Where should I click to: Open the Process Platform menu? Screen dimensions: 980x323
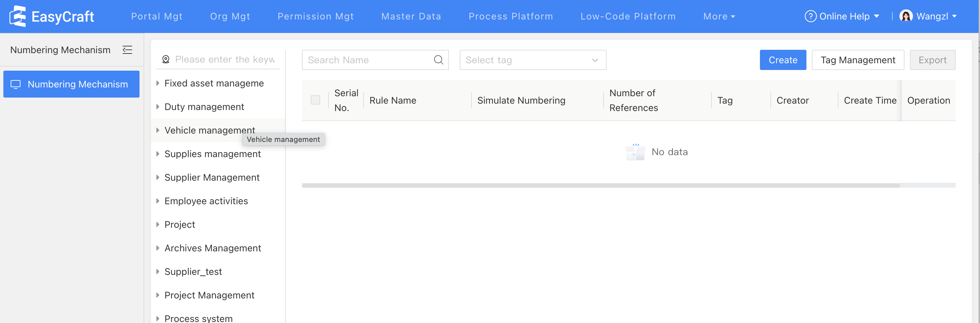pyautogui.click(x=511, y=16)
